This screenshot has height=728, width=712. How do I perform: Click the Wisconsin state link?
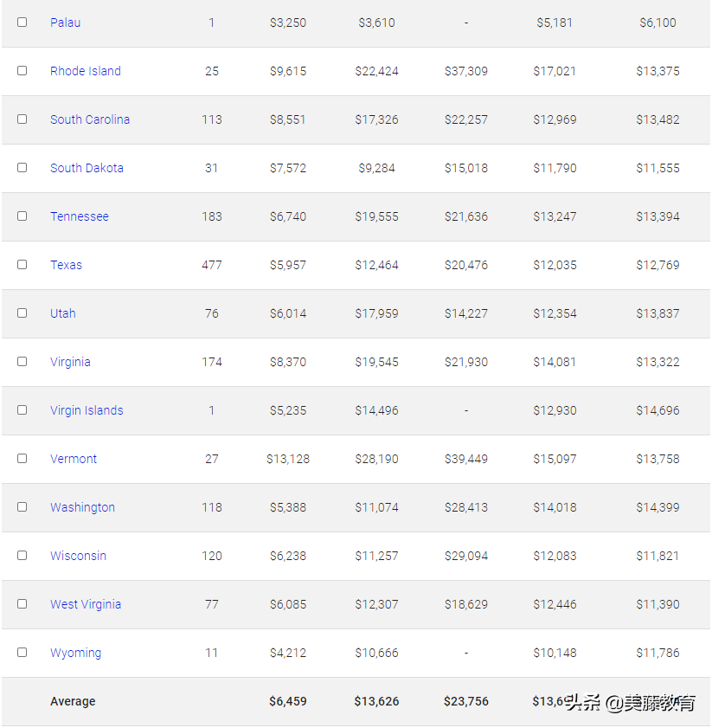78,556
